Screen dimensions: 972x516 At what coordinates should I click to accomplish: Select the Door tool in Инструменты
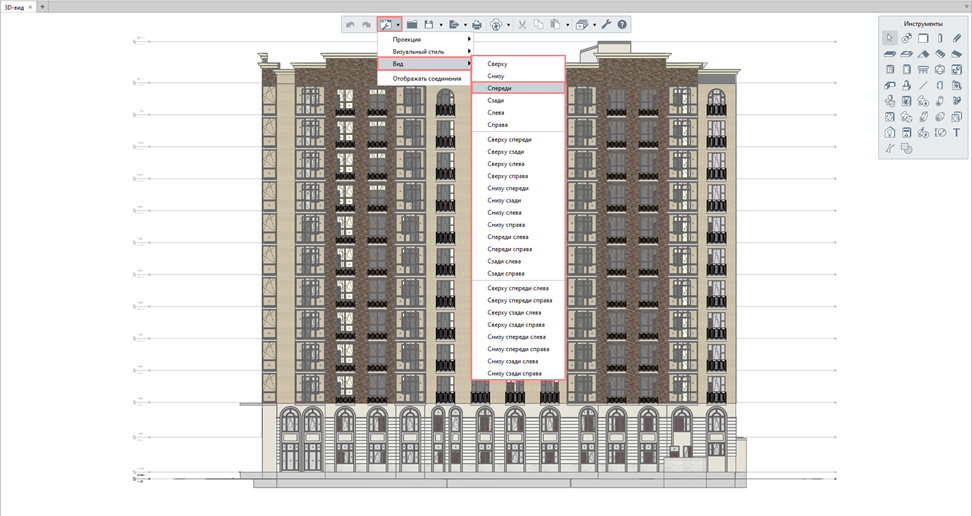(x=906, y=69)
